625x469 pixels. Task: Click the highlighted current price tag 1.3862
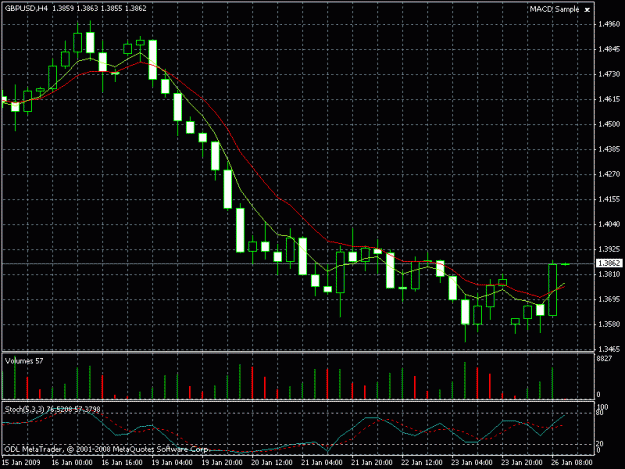pyautogui.click(x=609, y=263)
